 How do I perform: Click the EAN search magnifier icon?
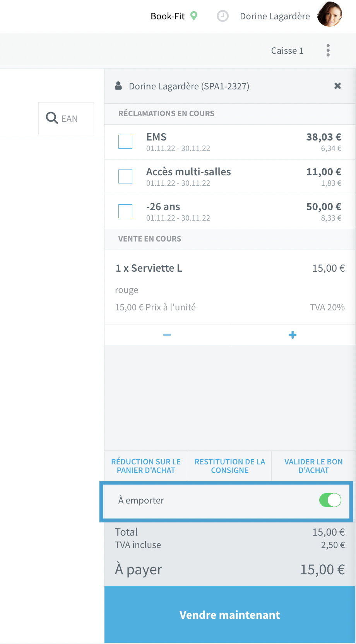click(52, 118)
